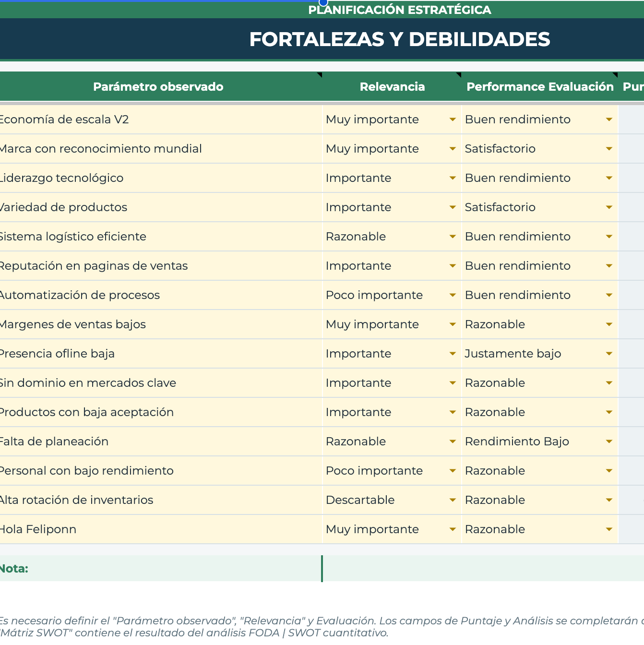Click the "Liderazgo tecnológico" cell
This screenshot has height=645, width=644.
tap(161, 178)
